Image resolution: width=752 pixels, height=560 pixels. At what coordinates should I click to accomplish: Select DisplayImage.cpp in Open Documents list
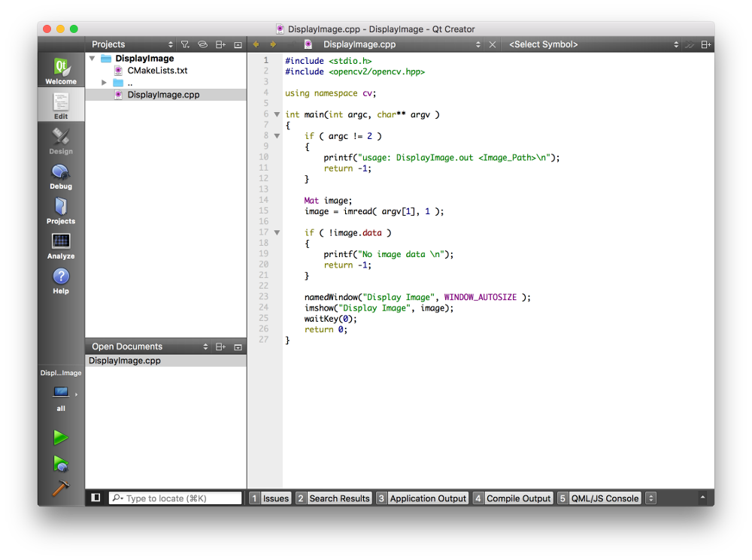tap(125, 361)
